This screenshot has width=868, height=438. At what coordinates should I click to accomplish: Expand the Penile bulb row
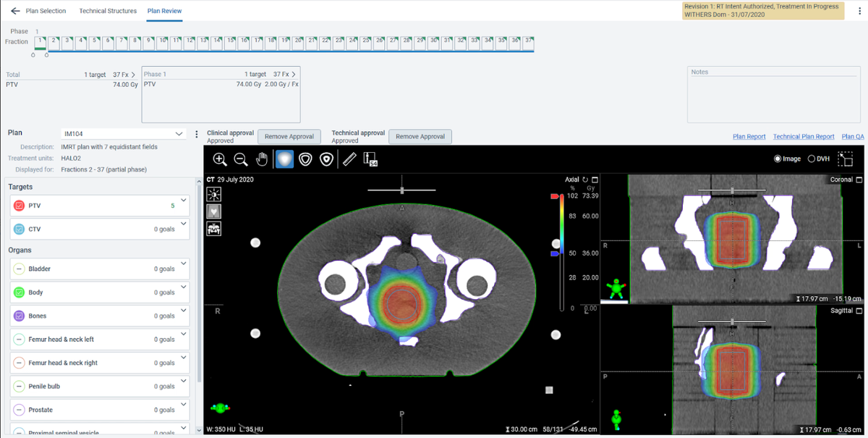pos(184,380)
